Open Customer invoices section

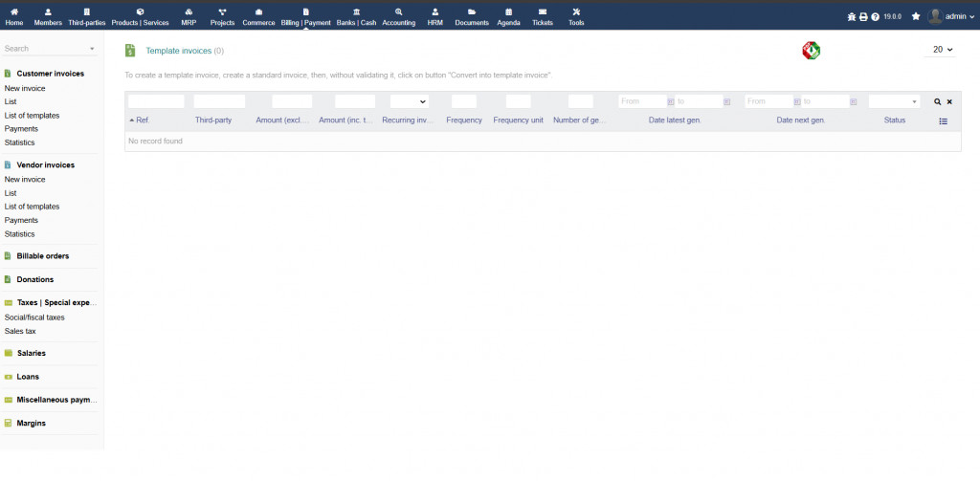(x=50, y=74)
